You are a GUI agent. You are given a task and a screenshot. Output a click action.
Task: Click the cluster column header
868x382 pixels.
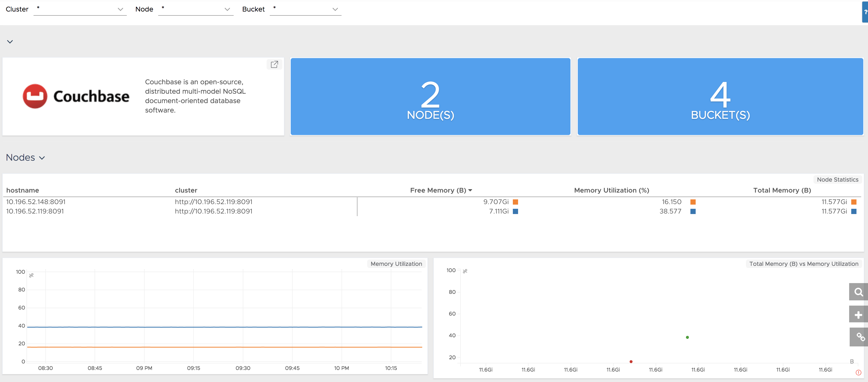tap(186, 190)
